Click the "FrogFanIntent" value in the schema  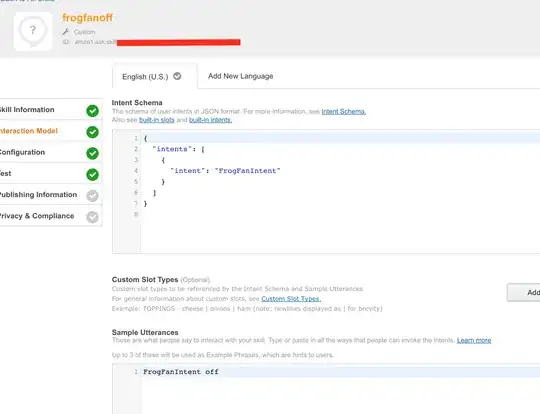pyautogui.click(x=248, y=171)
